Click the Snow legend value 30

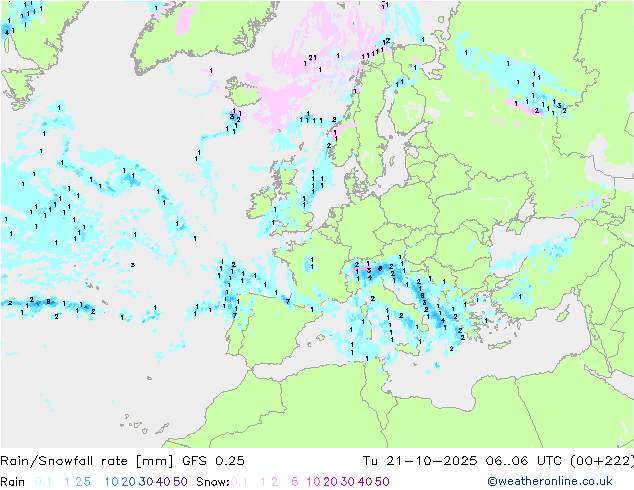click(x=348, y=482)
